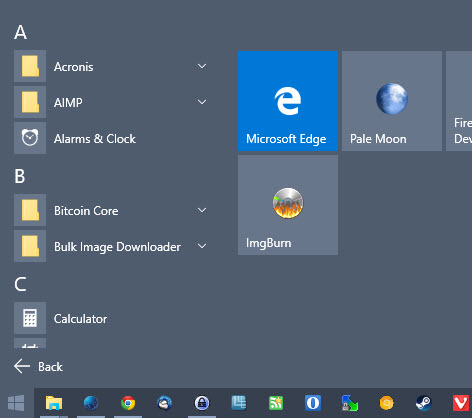Click the blue O taskbar icon
The height and width of the screenshot is (418, 472).
click(x=313, y=403)
